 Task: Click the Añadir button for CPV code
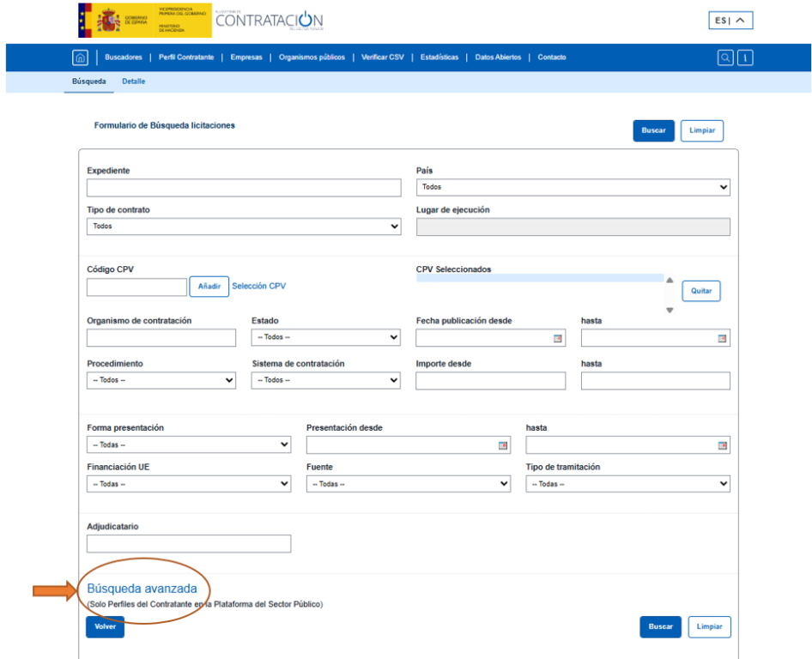coord(209,287)
